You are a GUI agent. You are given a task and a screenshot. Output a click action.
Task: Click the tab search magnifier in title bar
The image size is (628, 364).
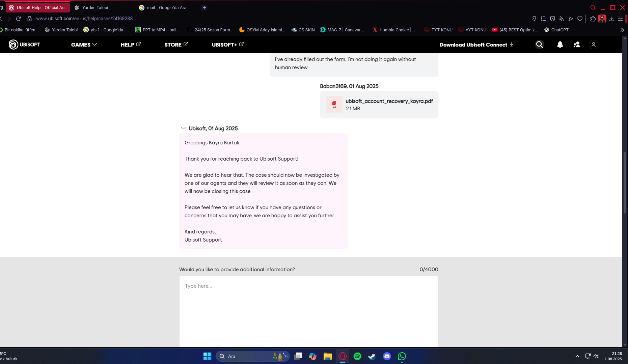[x=593, y=7]
